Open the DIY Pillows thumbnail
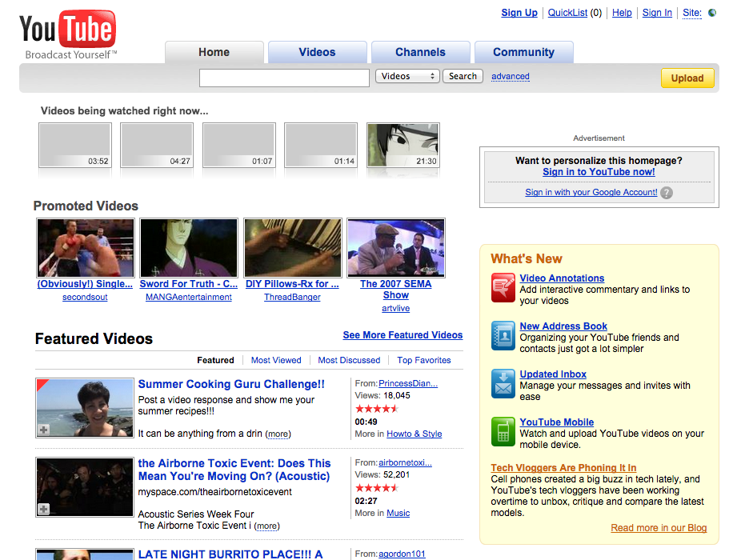Screen dimensions: 737x560 pyautogui.click(x=293, y=247)
